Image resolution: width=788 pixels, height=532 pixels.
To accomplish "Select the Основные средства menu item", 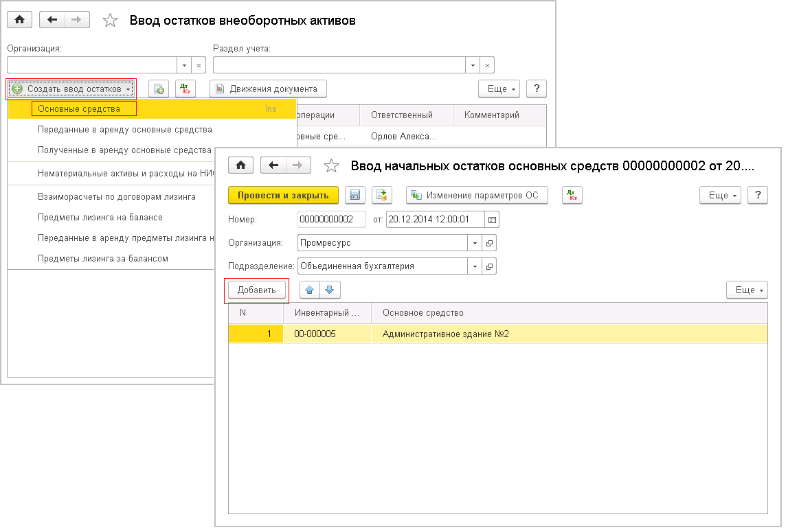I will (x=79, y=108).
